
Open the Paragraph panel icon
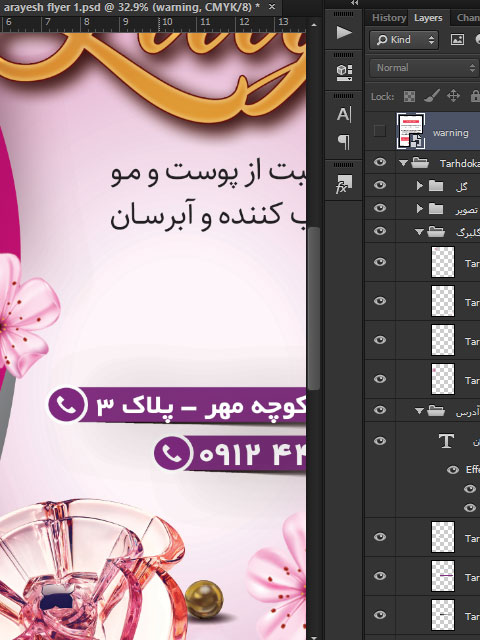pos(344,142)
